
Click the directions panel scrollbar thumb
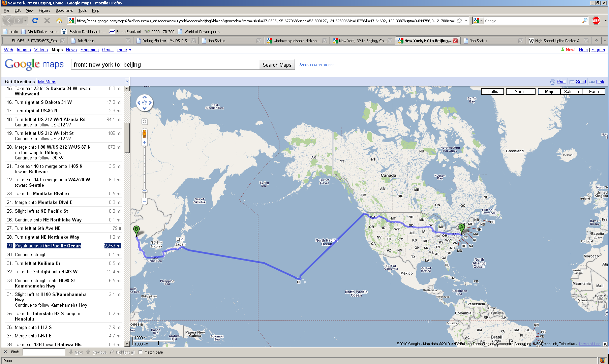click(x=127, y=138)
